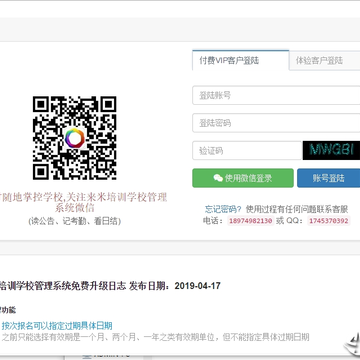Open the 忘记密码? link
Image resolution: width=360 pixels, height=360 pixels.
[x=223, y=209]
